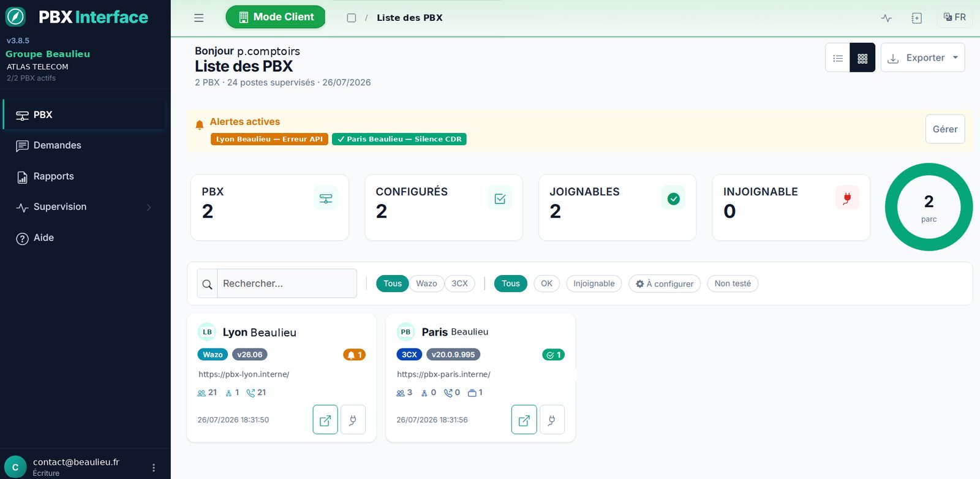Click the Rechercher search field

(x=287, y=284)
